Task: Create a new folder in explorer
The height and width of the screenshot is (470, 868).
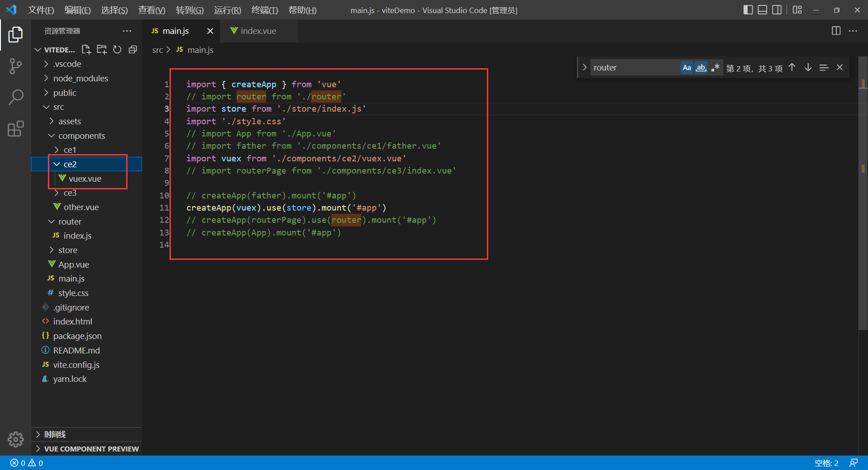Action: pyautogui.click(x=102, y=50)
